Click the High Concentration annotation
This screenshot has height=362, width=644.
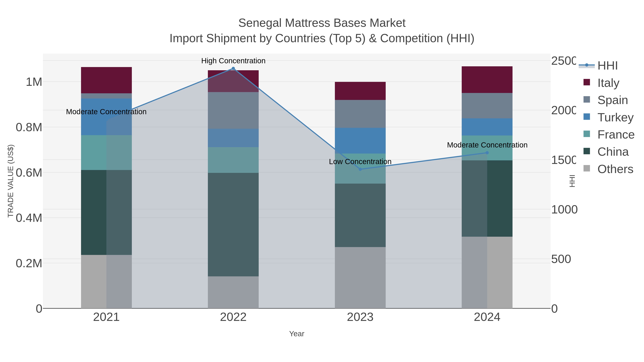click(233, 61)
